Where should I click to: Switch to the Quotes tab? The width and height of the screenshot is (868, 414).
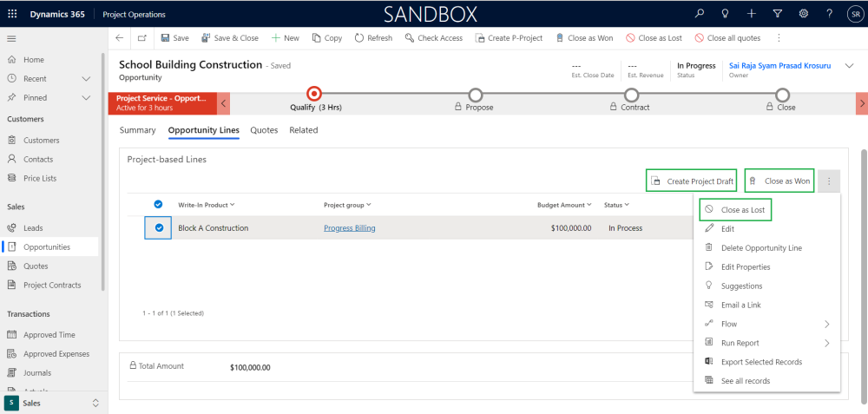pyautogui.click(x=264, y=130)
